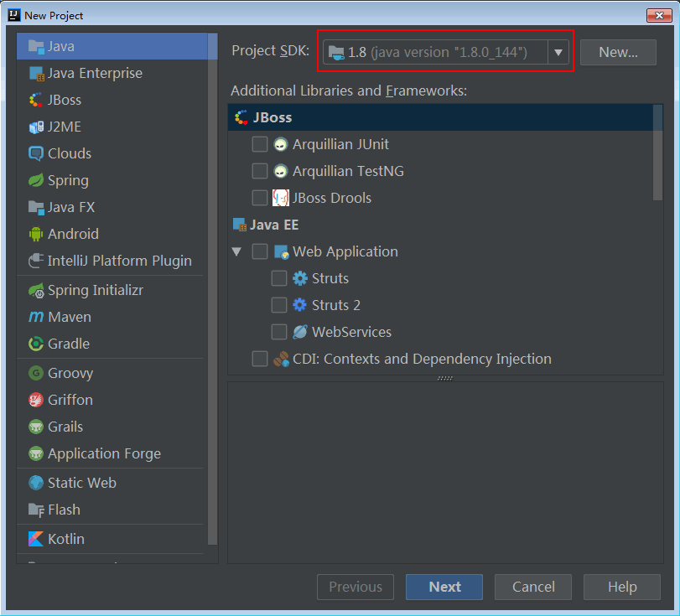The width and height of the screenshot is (680, 616).
Task: Click the Kotlin icon
Action: coord(36,539)
